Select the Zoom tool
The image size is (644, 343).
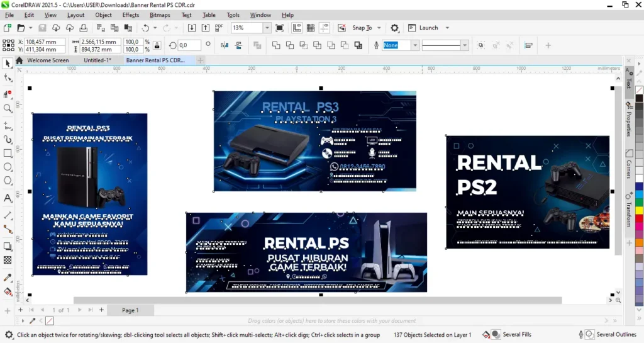coord(8,108)
